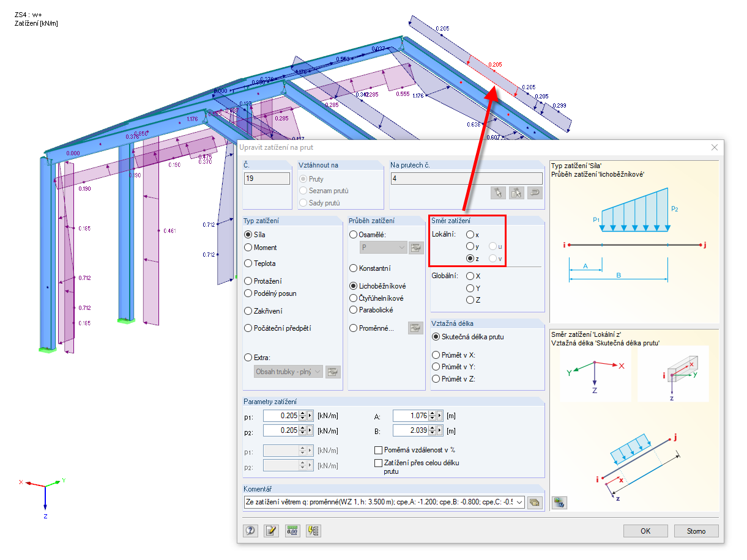Click the B distance field showing 2.039
The height and width of the screenshot is (560, 747).
411,430
